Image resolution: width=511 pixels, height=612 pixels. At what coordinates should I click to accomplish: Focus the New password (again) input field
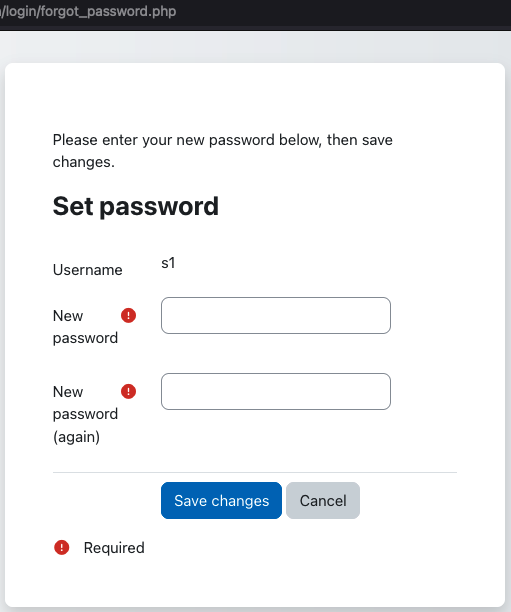click(x=276, y=391)
